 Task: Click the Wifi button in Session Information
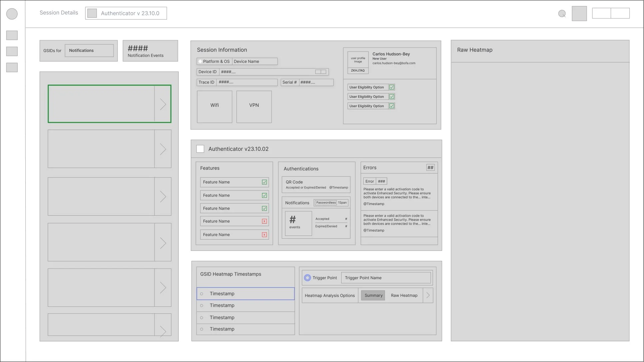[214, 106]
